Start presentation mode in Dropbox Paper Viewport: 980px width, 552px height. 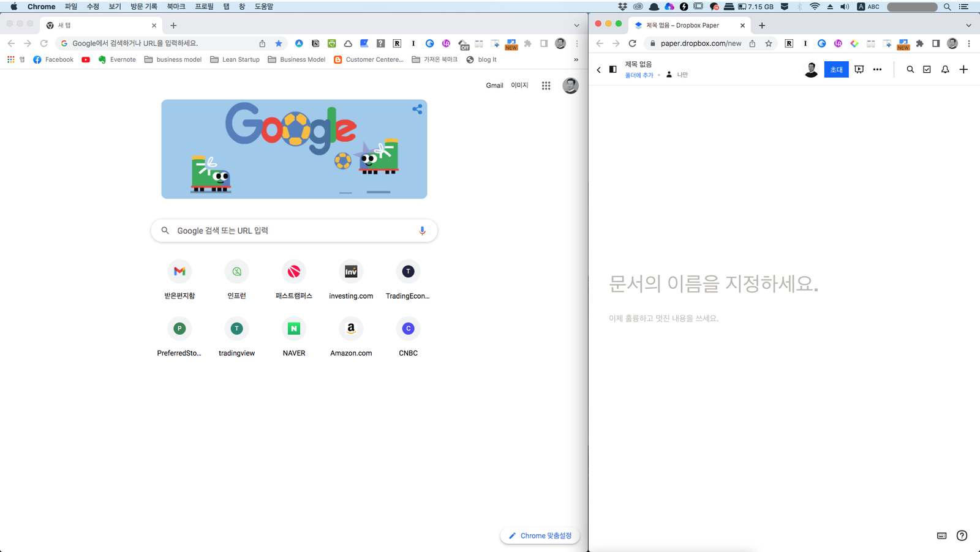[x=859, y=69]
